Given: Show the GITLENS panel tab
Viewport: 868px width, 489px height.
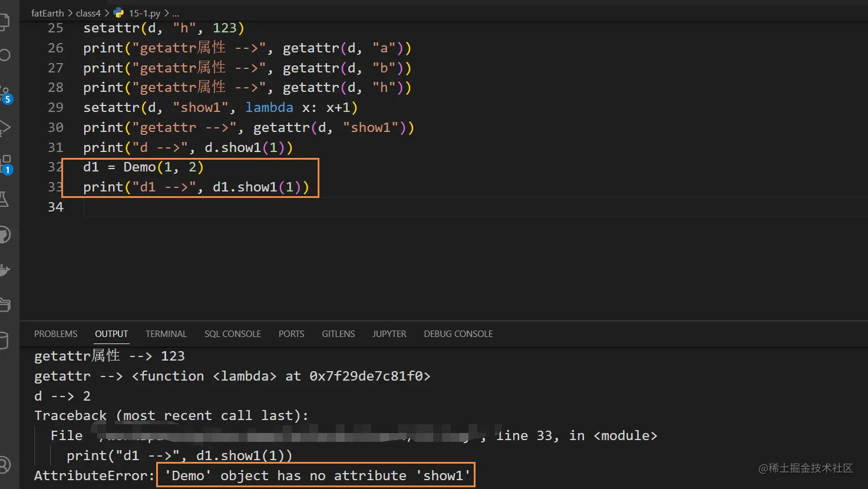Looking at the screenshot, I should [x=338, y=333].
